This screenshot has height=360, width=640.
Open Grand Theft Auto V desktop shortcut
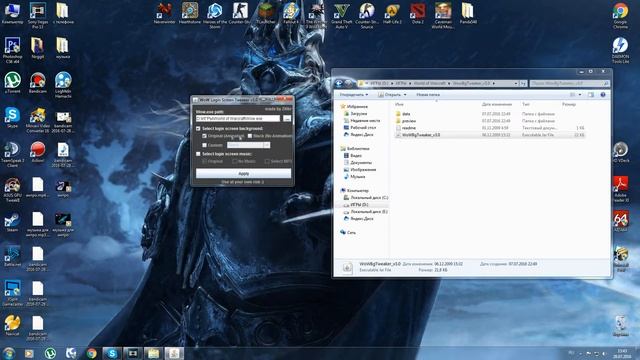[x=341, y=16]
